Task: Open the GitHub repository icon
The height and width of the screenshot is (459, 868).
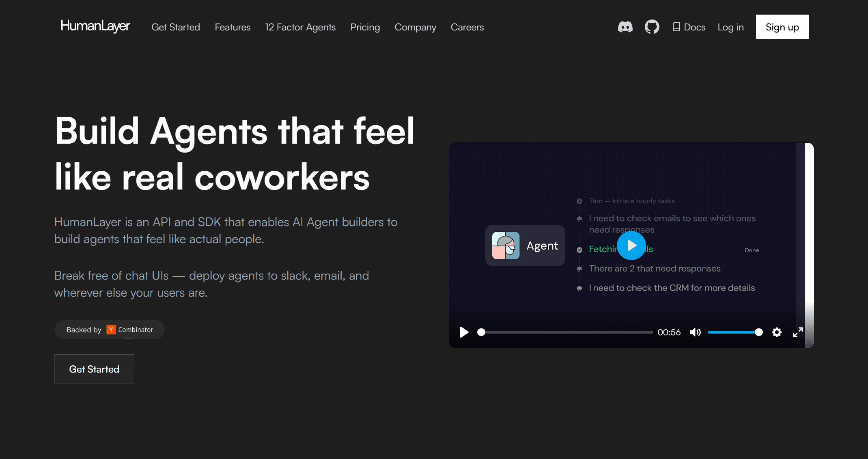Action: (x=652, y=27)
